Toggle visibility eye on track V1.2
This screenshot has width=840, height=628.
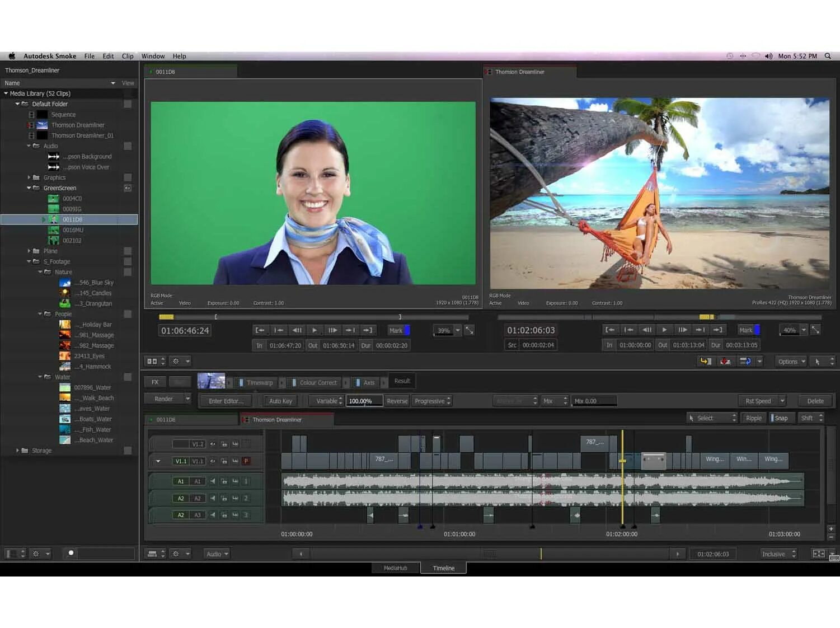pos(213,444)
